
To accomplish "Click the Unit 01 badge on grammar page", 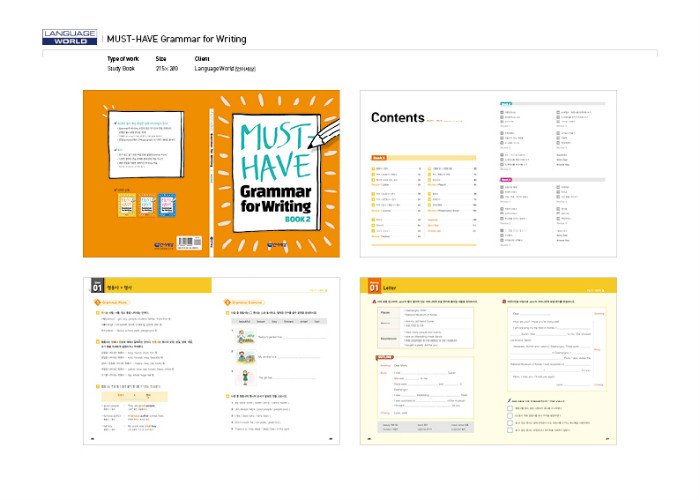I will coord(95,287).
